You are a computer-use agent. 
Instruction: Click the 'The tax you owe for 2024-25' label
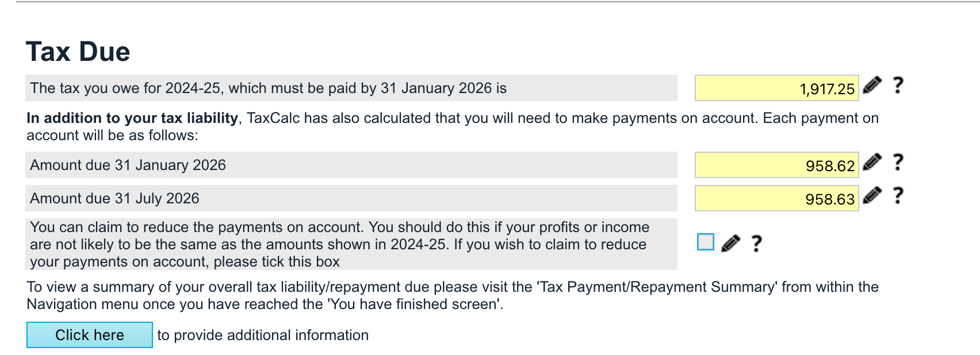click(x=268, y=88)
